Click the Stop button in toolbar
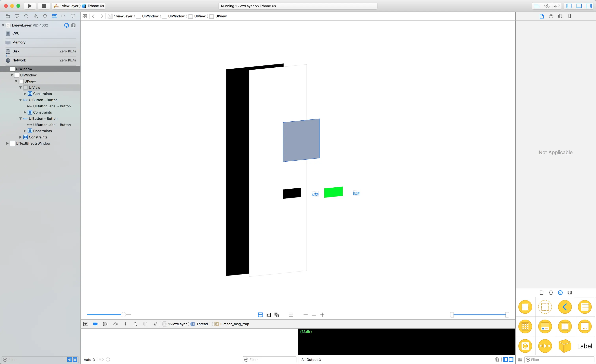596x364 pixels. point(44,6)
